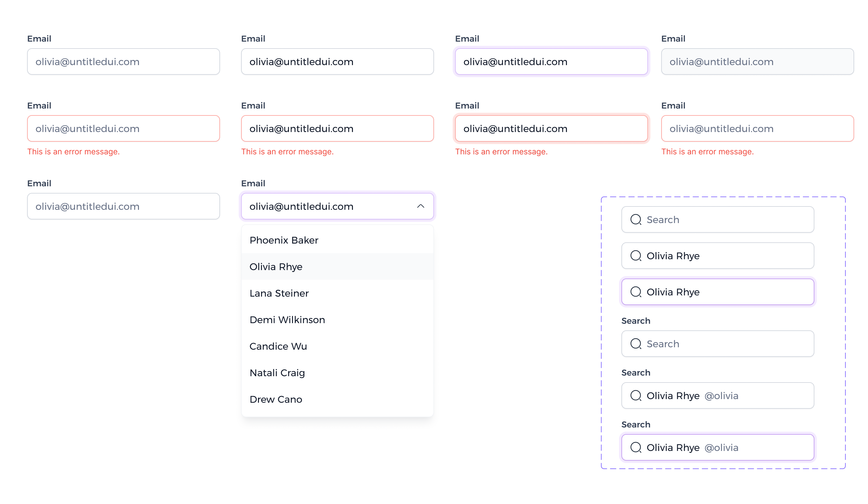Choose the highlighted Olivia Rhye dropdown option

(337, 267)
